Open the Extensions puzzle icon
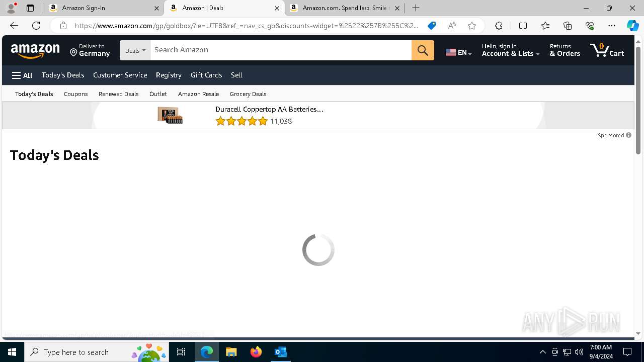644x362 pixels. [499, 26]
